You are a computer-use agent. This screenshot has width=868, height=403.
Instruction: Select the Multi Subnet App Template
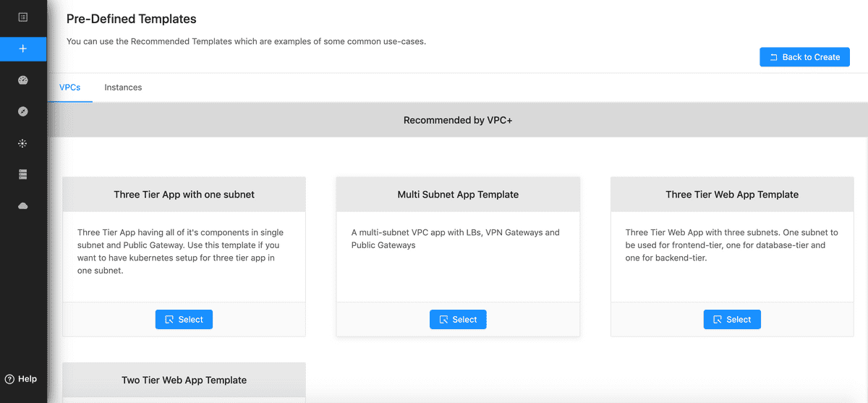coord(458,319)
